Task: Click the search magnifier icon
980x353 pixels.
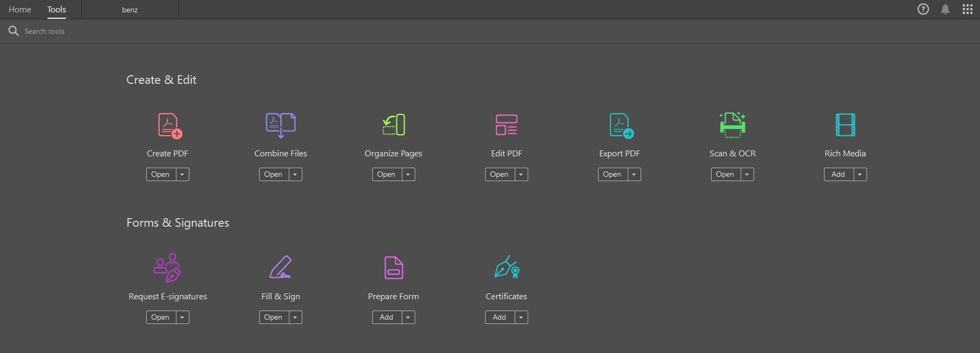Action: click(13, 31)
